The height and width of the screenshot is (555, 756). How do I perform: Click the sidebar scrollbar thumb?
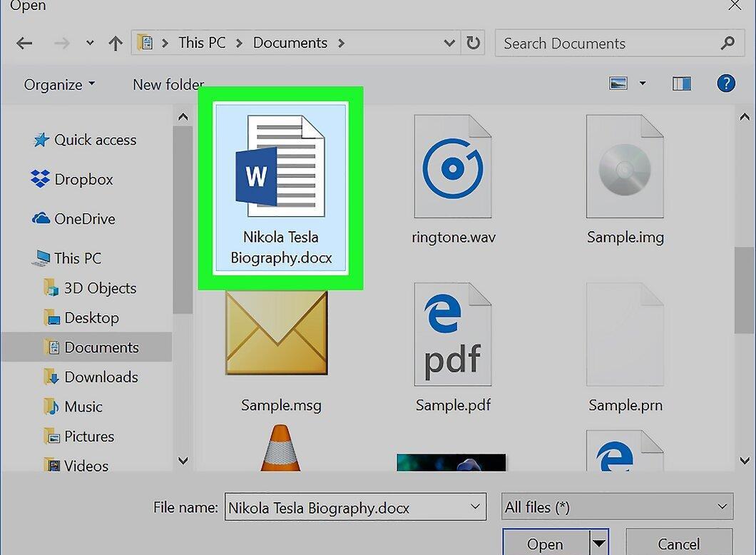[x=183, y=220]
